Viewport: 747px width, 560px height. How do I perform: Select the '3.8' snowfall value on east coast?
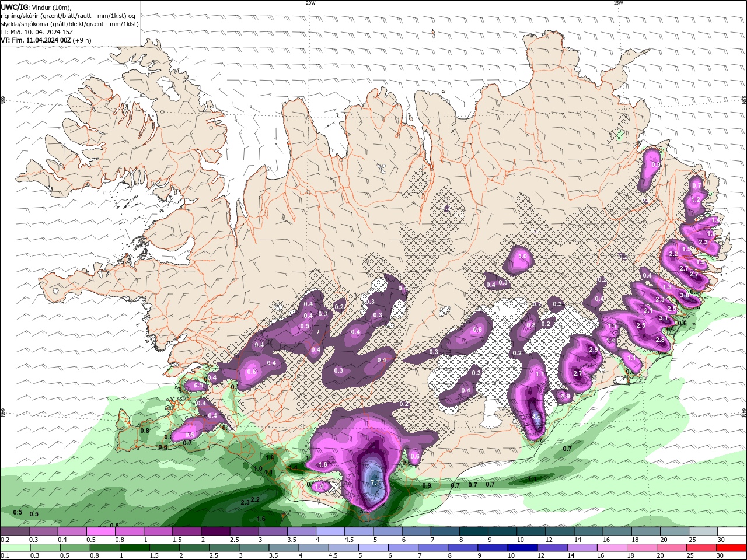click(x=685, y=296)
